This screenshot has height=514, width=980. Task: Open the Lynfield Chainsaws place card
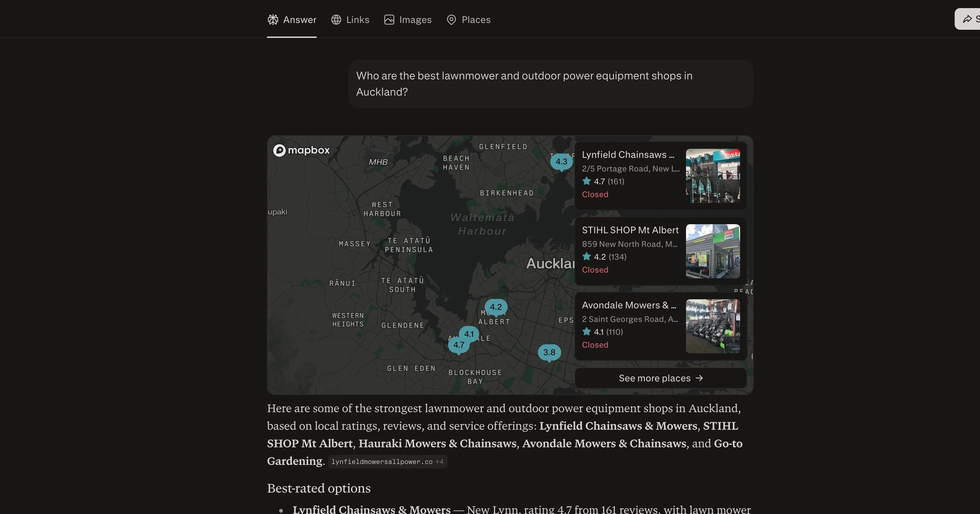click(660, 176)
